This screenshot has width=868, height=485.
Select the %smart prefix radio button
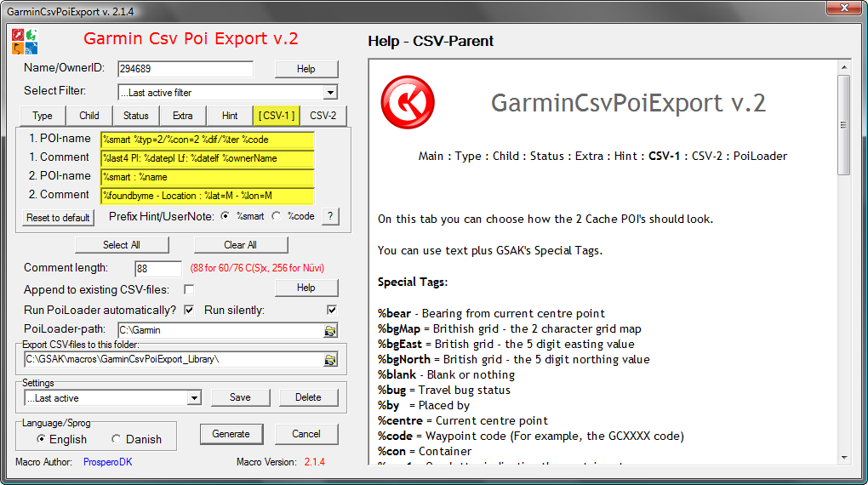point(225,216)
